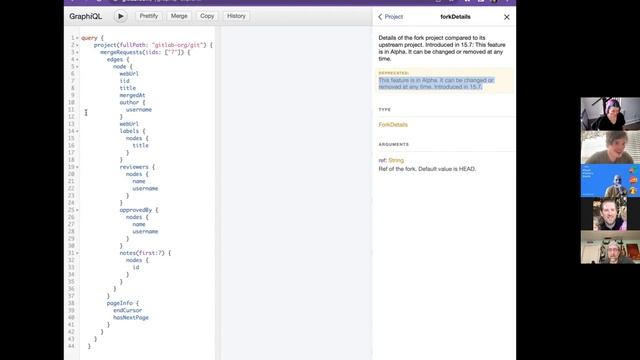This screenshot has height=360, width=640.
Task: Place cursor on 'webUrl' at line 6
Action: (129, 74)
